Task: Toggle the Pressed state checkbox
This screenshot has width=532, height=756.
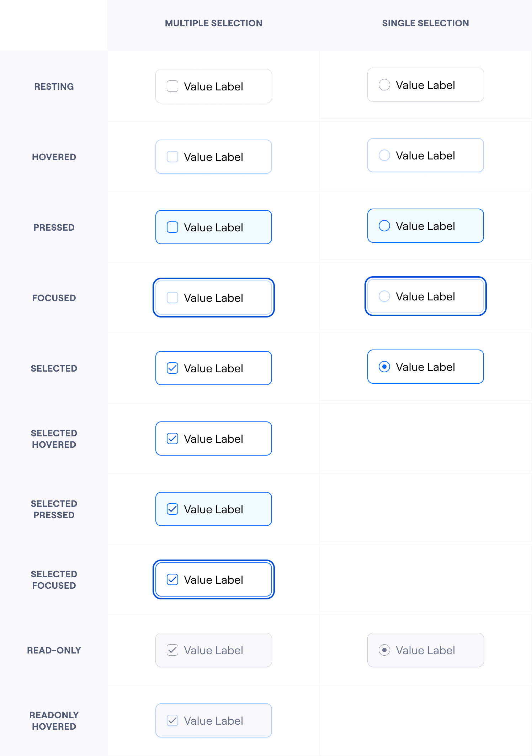Action: 172,227
